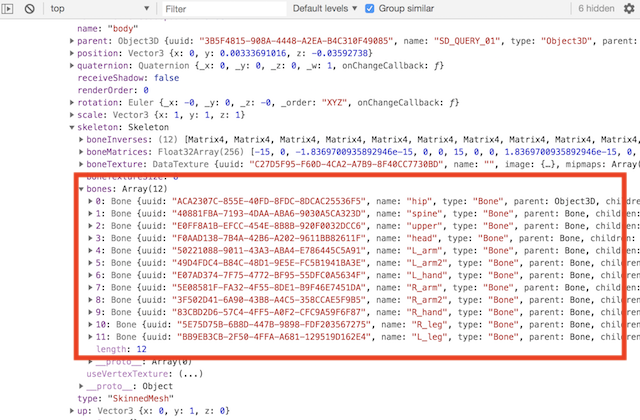Click the quaternion onChangeCallback f

pyautogui.click(x=392, y=65)
